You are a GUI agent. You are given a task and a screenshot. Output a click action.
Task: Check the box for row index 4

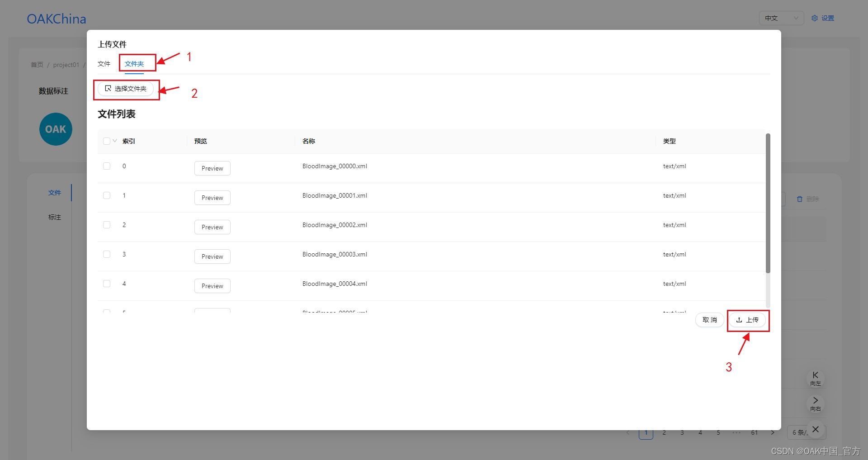coord(107,284)
